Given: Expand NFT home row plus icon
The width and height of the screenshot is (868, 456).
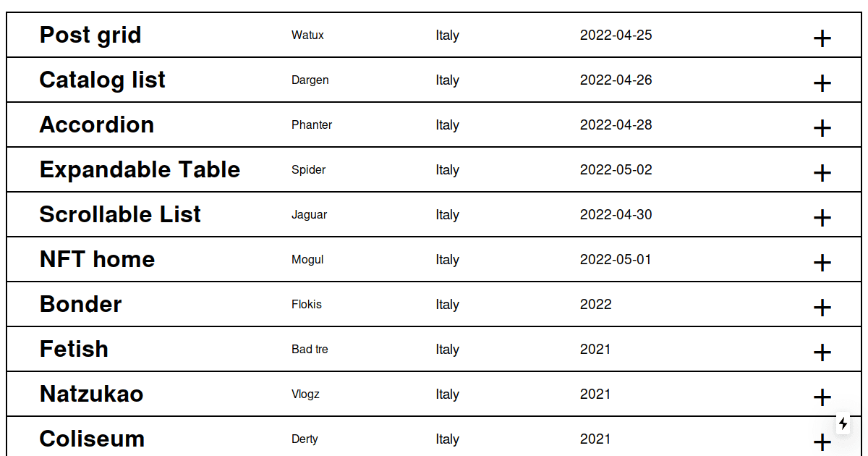Looking at the screenshot, I should 822,263.
